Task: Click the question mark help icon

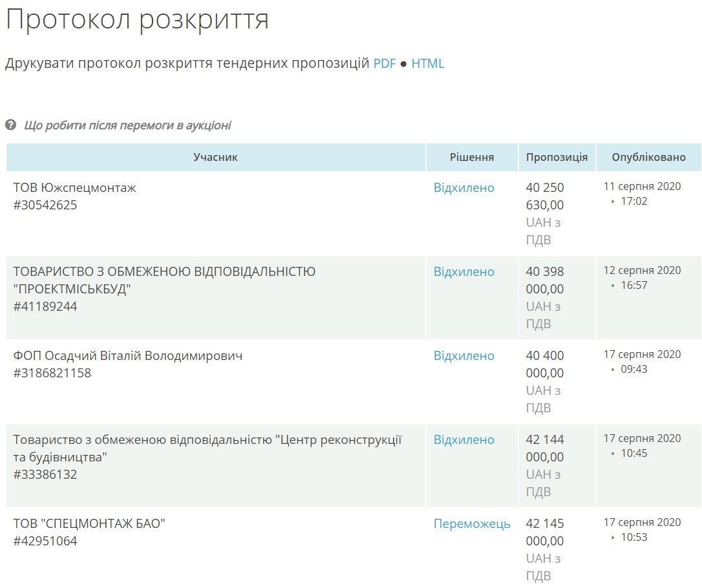Action: (10, 125)
